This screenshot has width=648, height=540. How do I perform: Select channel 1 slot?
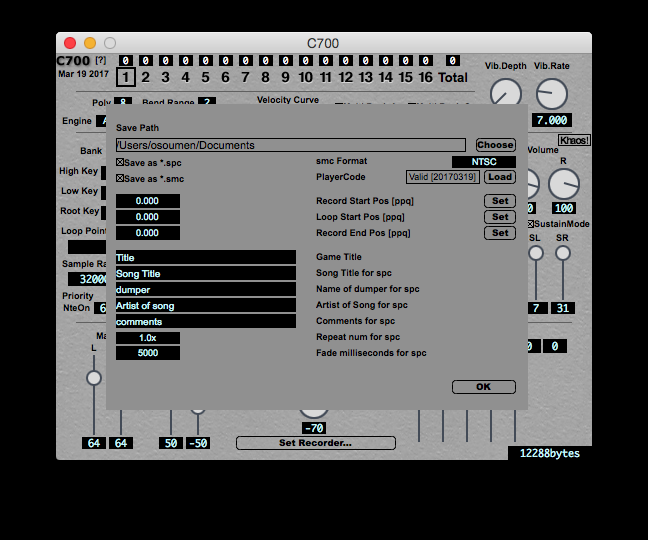tap(125, 77)
